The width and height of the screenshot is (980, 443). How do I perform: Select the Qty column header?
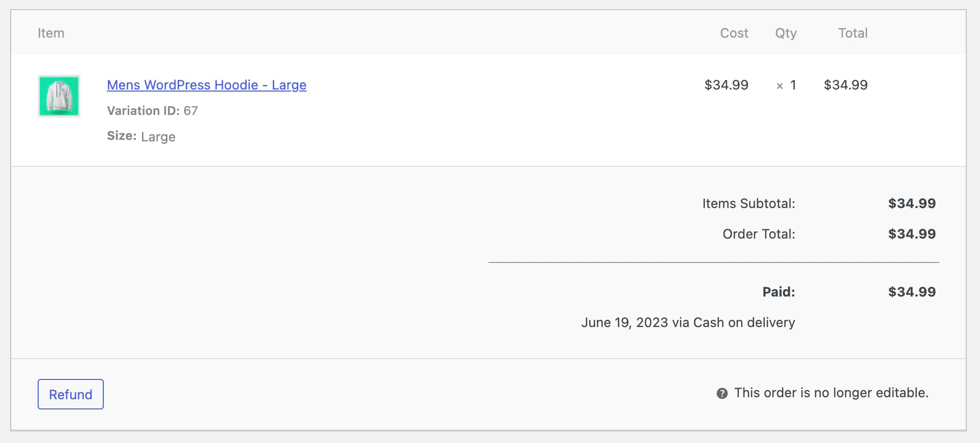tap(785, 33)
